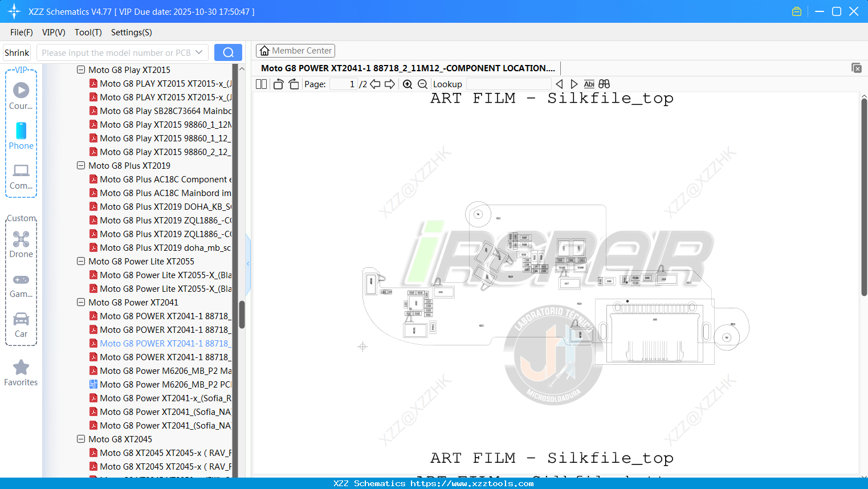The width and height of the screenshot is (868, 489).
Task: Toggle the Abl text match option
Action: click(x=589, y=84)
